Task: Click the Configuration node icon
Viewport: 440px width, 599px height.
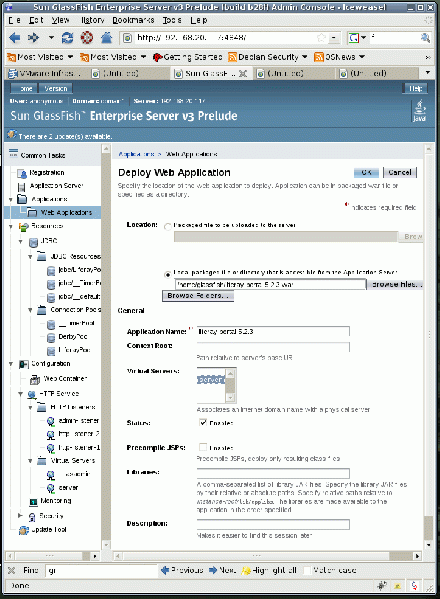Action: tap(24, 364)
